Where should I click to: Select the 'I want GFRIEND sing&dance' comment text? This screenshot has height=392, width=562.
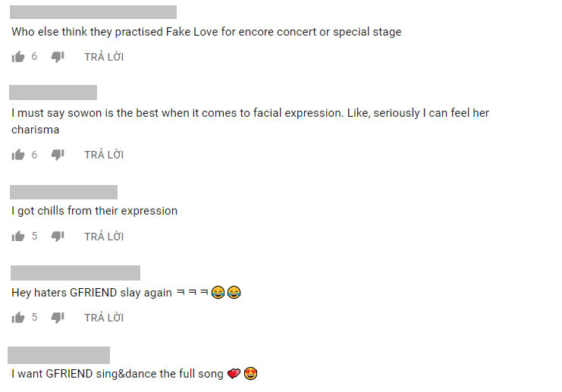tap(134, 374)
